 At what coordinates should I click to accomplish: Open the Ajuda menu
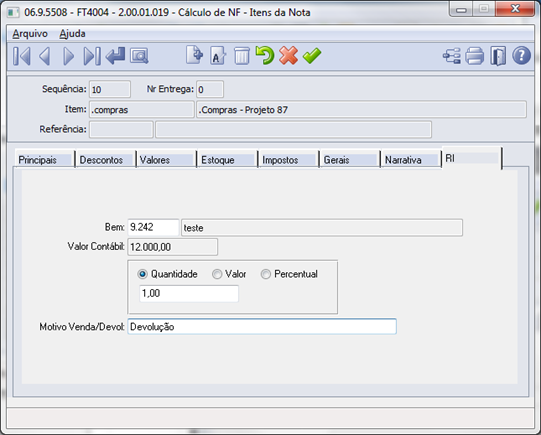click(x=72, y=34)
